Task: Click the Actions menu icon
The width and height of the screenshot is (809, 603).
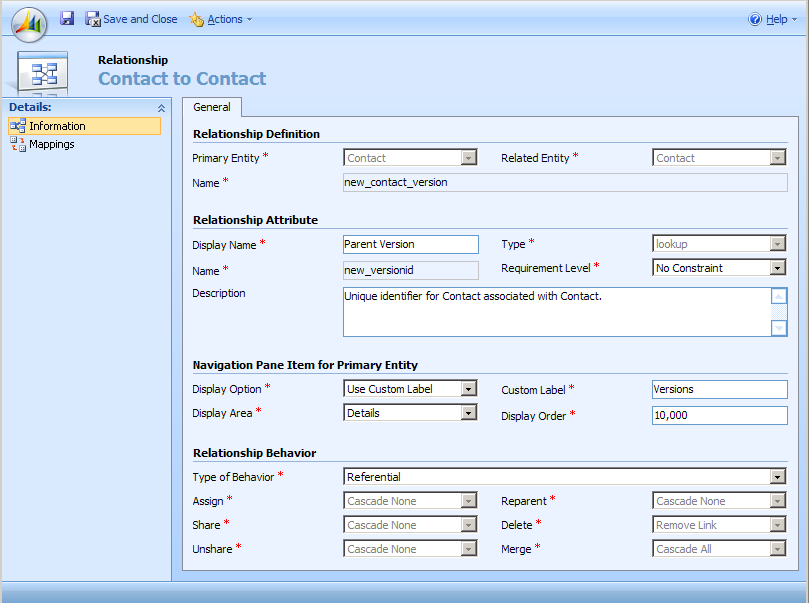Action: (197, 18)
